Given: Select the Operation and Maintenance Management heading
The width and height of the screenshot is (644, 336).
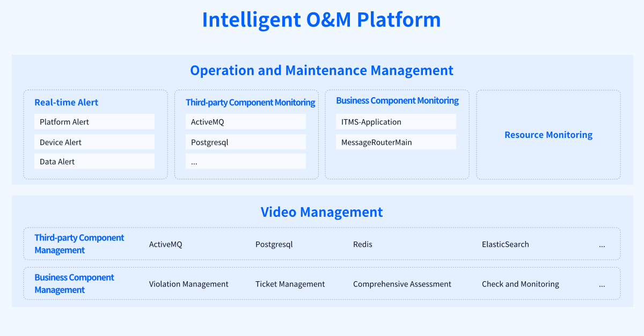Looking at the screenshot, I should pos(321,70).
